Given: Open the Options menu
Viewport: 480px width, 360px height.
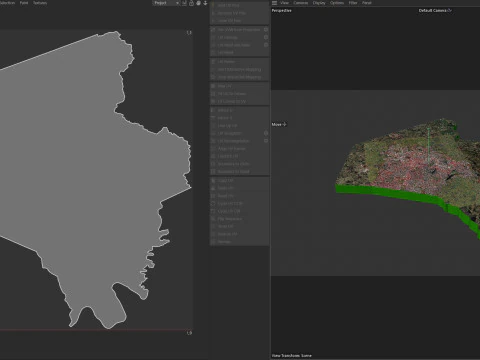Looking at the screenshot, I should [337, 3].
